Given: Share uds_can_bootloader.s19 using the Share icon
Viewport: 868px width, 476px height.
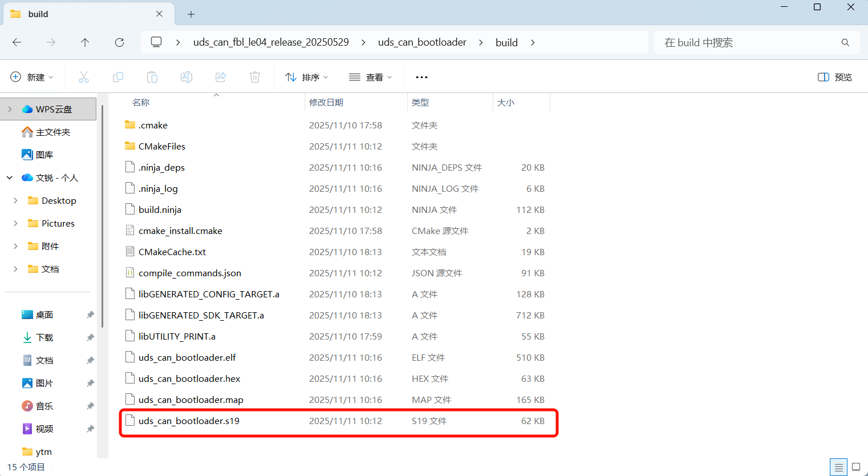Looking at the screenshot, I should [220, 76].
